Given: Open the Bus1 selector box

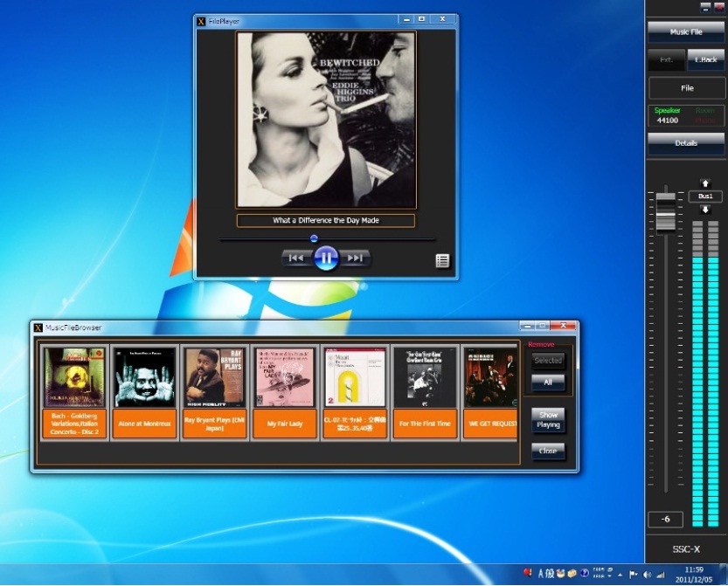Looking at the screenshot, I should (x=705, y=196).
